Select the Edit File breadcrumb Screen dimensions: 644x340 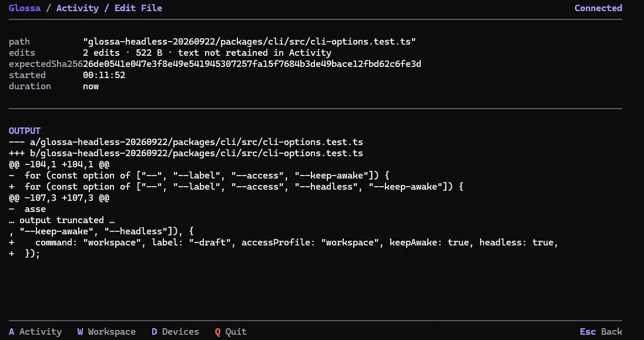139,8
